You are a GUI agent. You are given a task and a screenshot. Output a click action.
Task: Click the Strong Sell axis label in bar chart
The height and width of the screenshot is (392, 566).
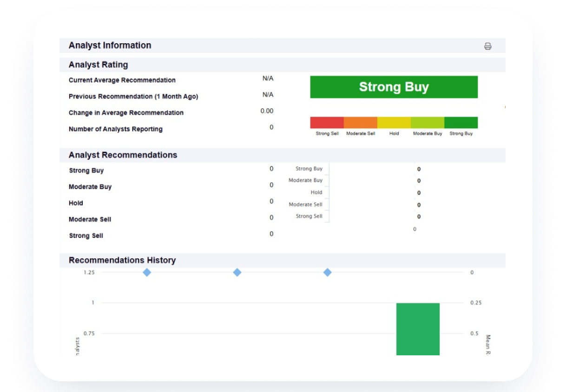click(309, 216)
